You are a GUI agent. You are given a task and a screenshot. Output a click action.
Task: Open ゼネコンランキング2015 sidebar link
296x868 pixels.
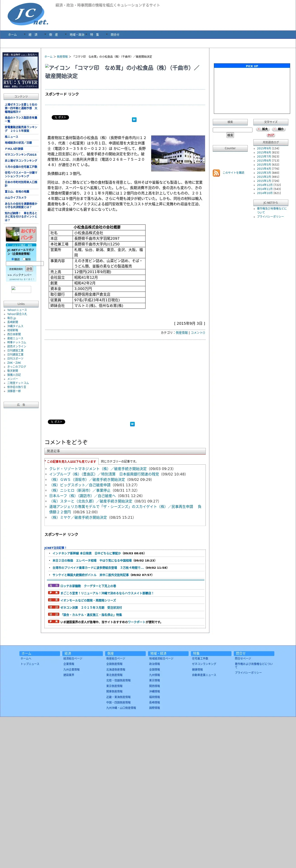pos(21,155)
